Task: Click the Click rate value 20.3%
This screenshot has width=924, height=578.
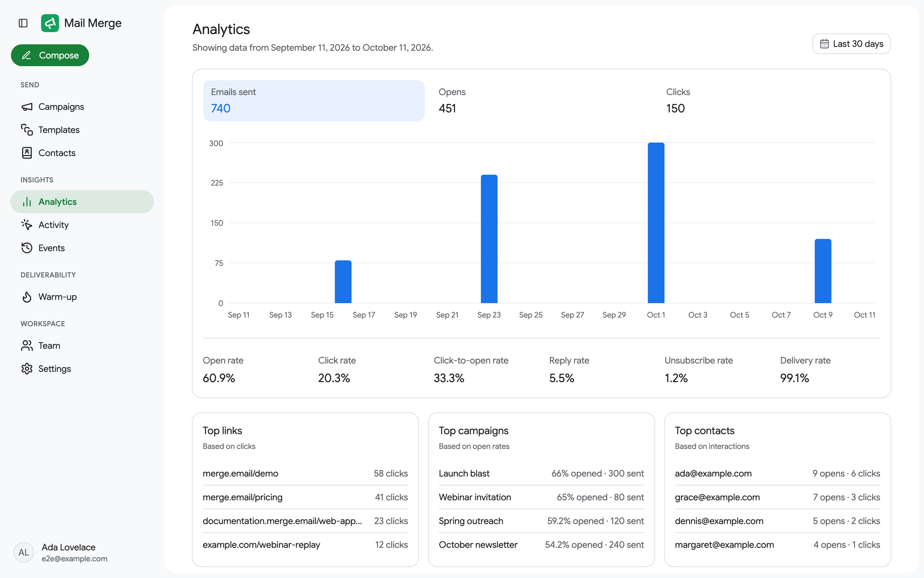Action: pos(334,378)
